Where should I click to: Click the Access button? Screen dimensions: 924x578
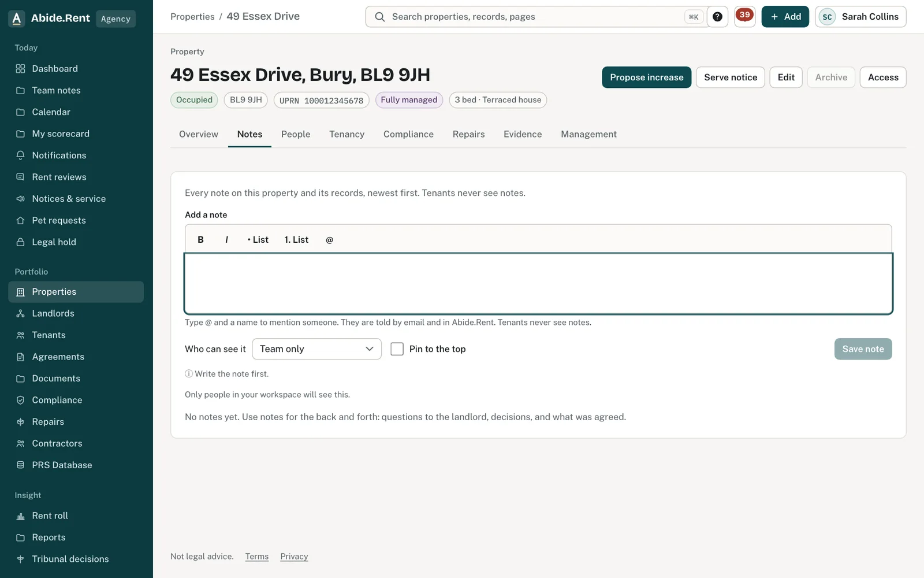883,77
